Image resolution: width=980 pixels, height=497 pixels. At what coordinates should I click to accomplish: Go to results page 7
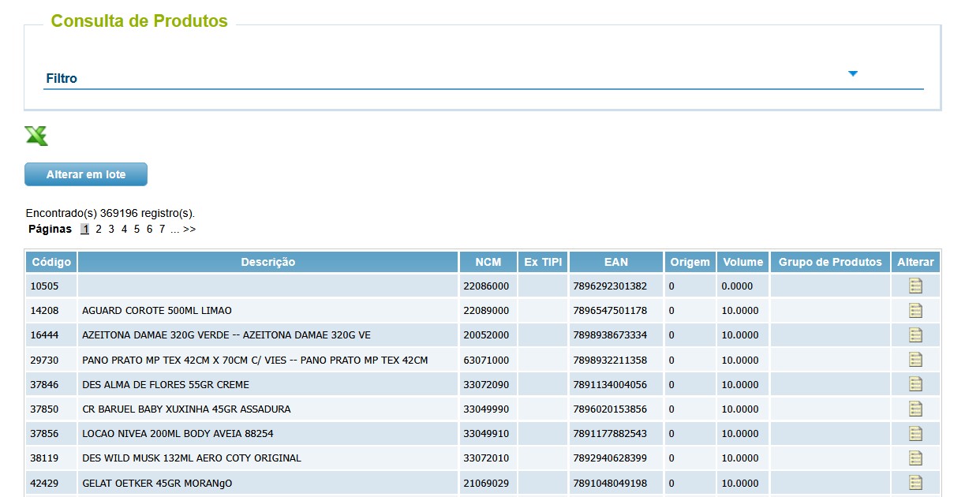point(162,229)
